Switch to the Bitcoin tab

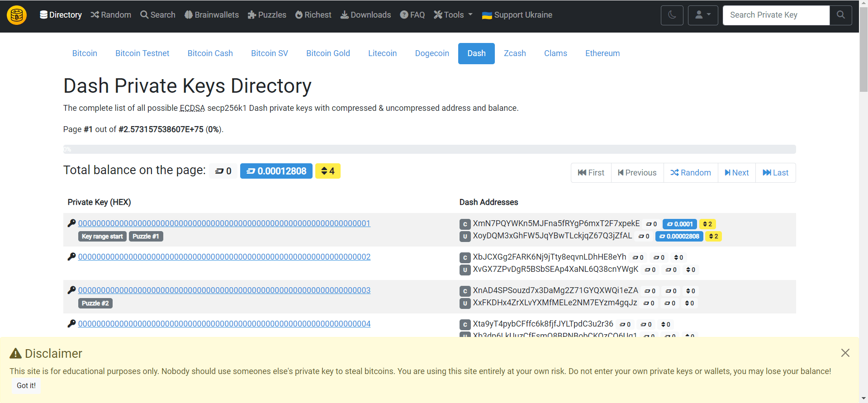click(x=85, y=53)
